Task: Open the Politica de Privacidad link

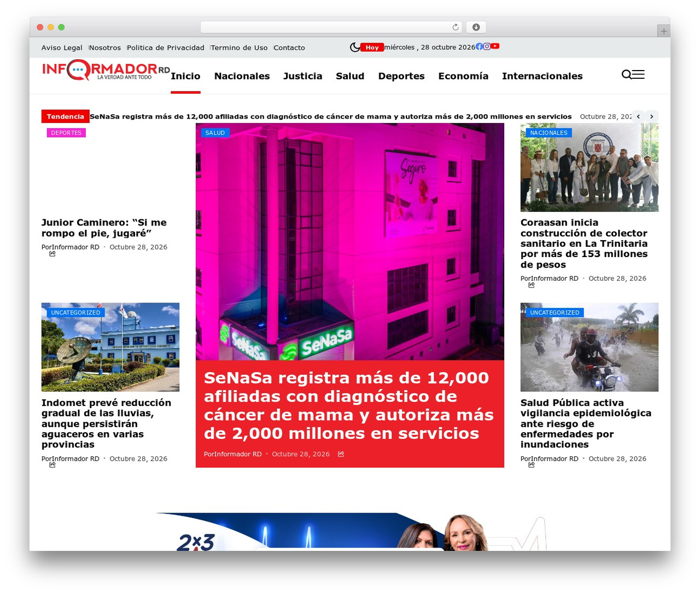Action: point(166,48)
